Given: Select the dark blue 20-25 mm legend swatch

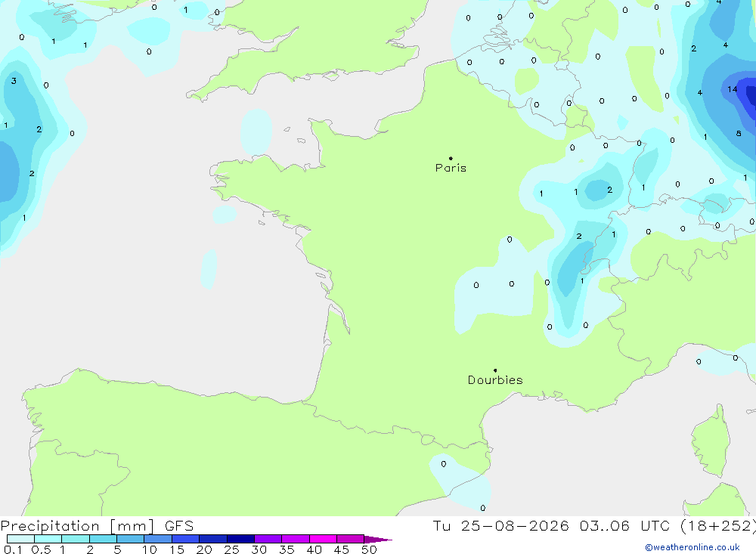Looking at the screenshot, I should point(212,539).
